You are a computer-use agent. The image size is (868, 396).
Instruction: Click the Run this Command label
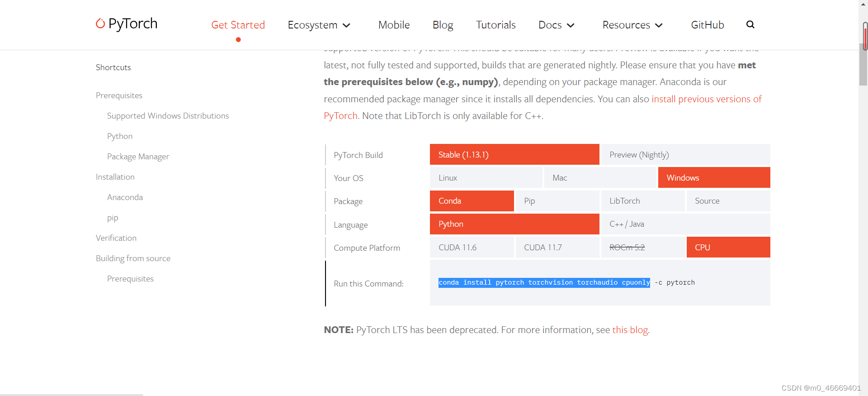point(368,284)
